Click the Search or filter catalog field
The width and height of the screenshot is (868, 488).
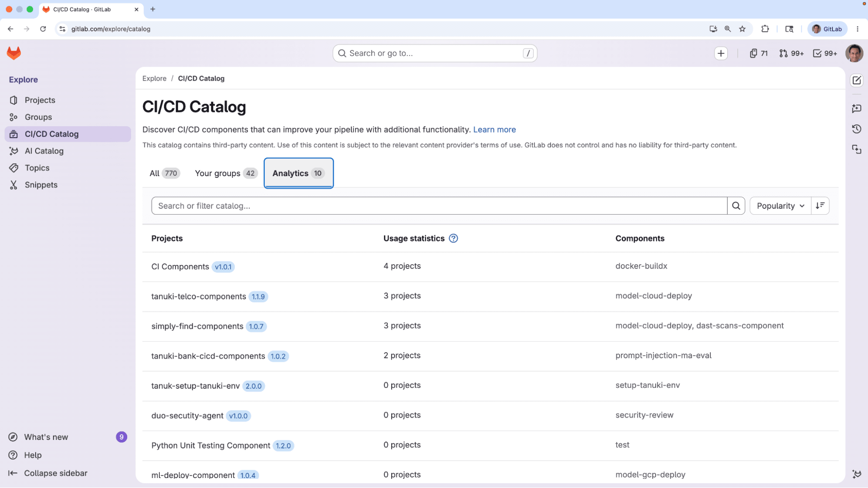[x=439, y=206]
